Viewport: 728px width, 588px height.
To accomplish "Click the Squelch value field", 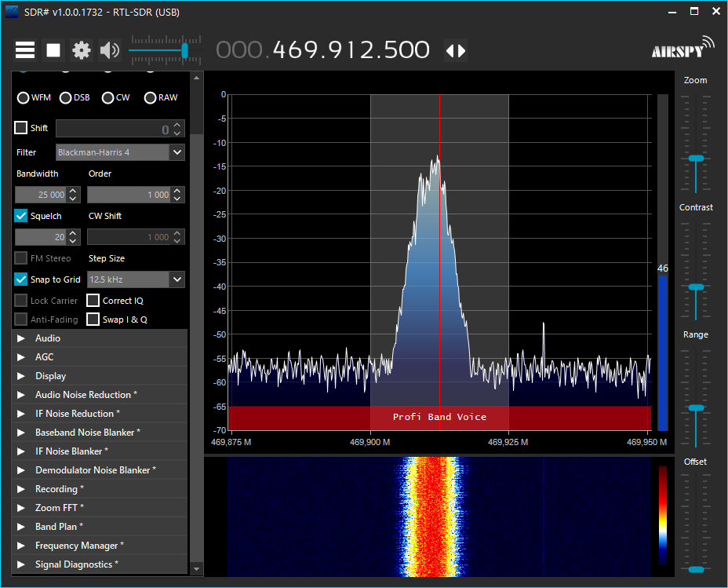I will (x=40, y=237).
